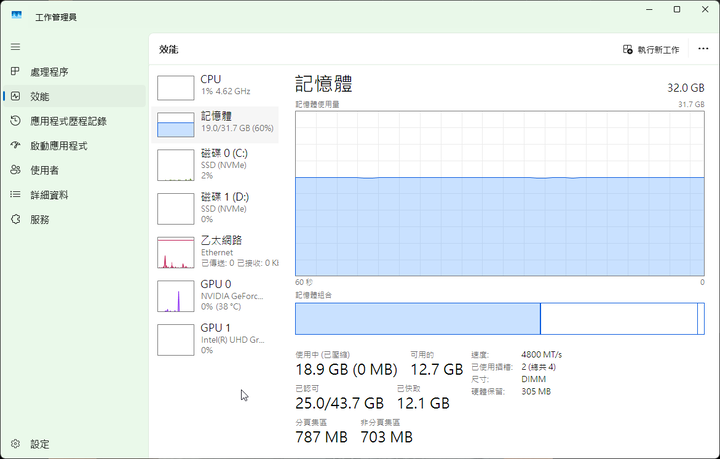This screenshot has width=720, height=459.
Task: Click the 0% (38 °C) GPU temperature text
Action: tap(221, 307)
